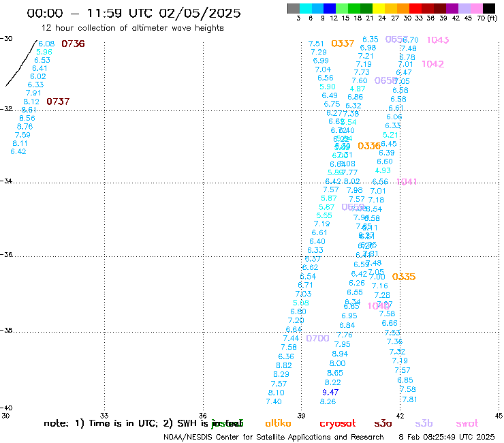Click the swot pass time '1042'
Viewport: 504px width, 443px height.
pyautogui.click(x=432, y=64)
